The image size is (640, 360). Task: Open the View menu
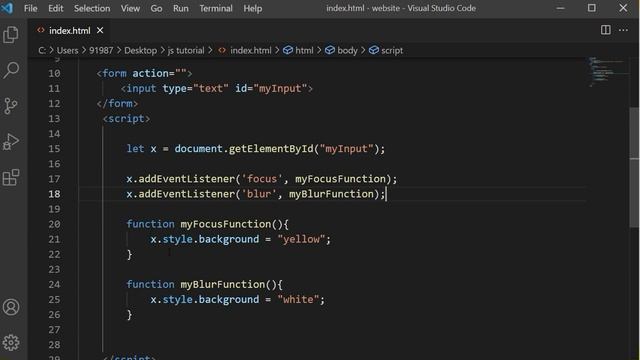pyautogui.click(x=130, y=8)
